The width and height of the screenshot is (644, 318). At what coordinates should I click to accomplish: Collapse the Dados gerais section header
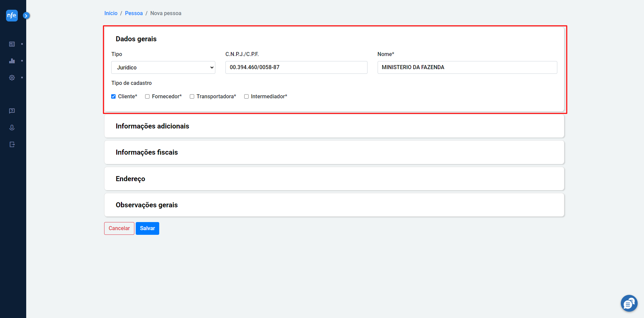click(136, 39)
